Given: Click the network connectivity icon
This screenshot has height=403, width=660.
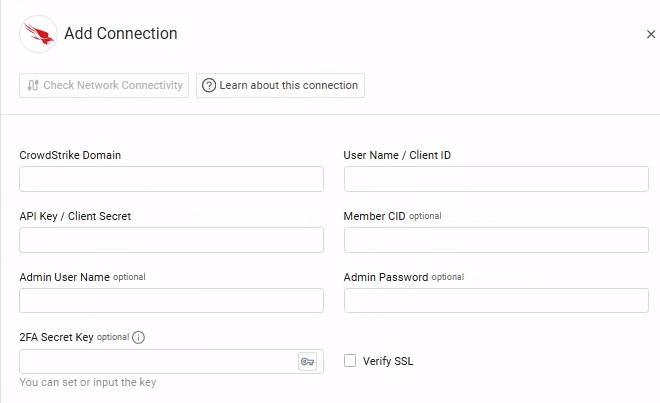Looking at the screenshot, I should point(33,85).
